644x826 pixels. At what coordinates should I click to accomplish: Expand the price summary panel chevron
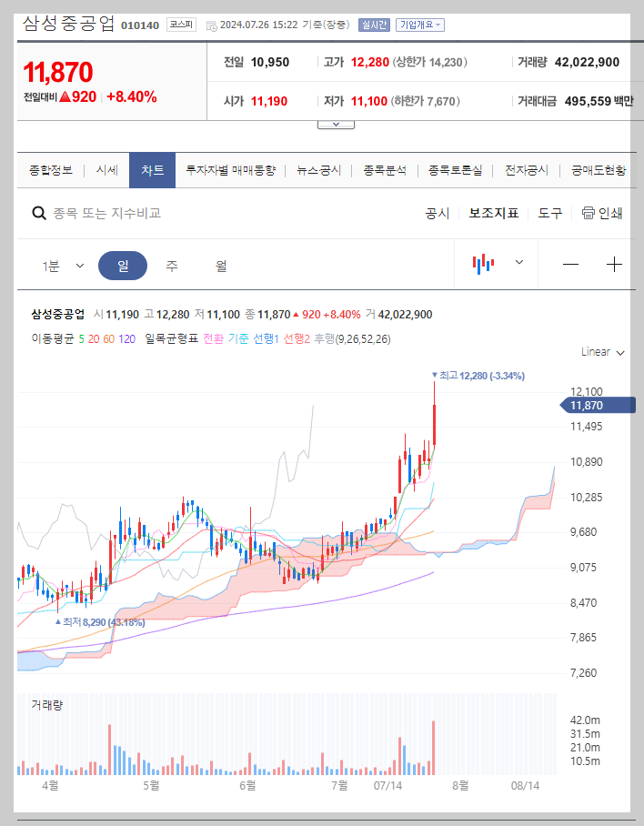(336, 125)
